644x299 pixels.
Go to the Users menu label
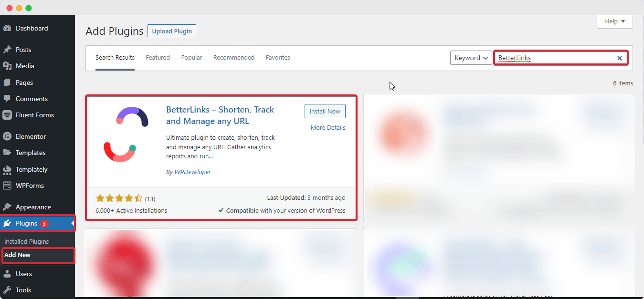24,274
